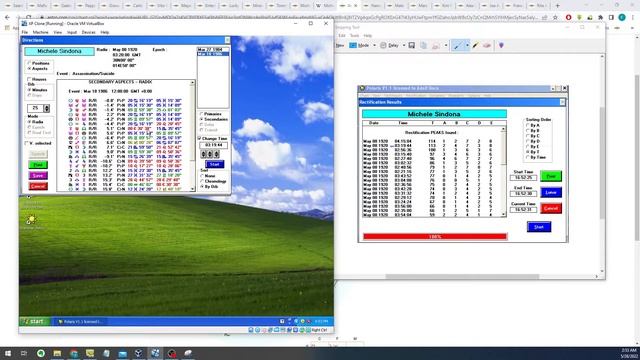Click the pen tool in Snipping Tool
Screen dimensions: 640x360
457,46
